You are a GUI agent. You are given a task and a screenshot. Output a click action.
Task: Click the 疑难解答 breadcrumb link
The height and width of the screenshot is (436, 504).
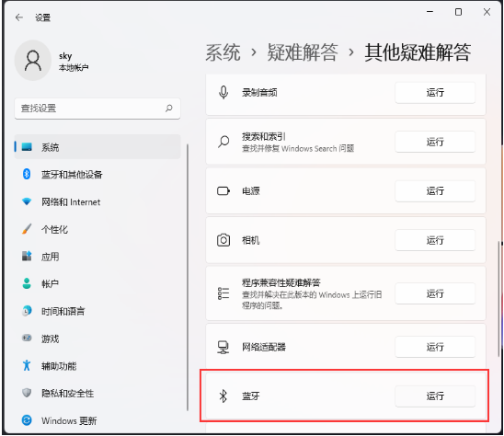pos(303,52)
